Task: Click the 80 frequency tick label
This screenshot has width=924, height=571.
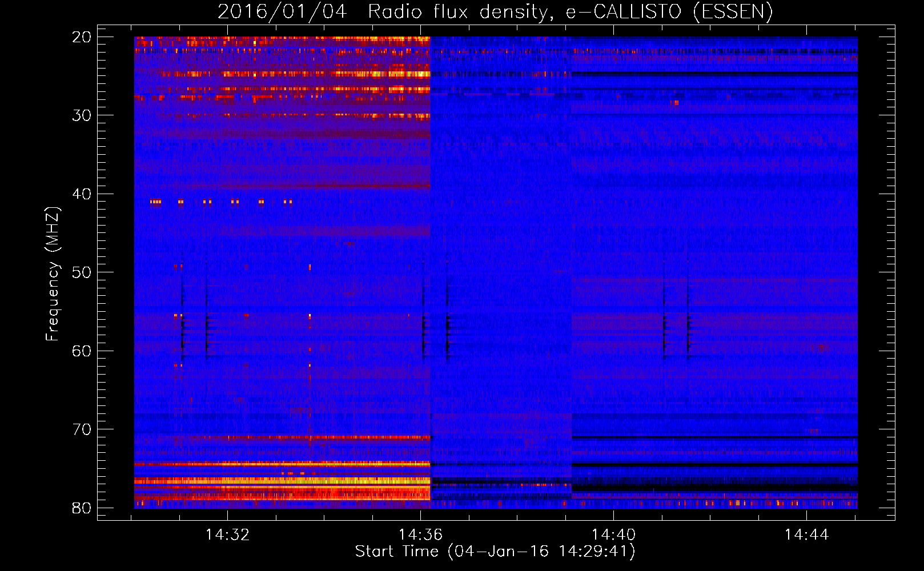Action: [82, 508]
